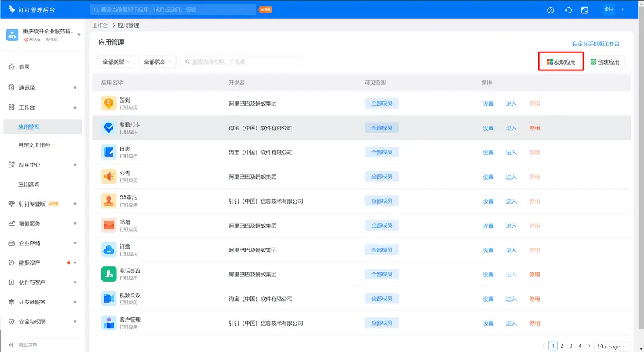This screenshot has height=352, width=644.
Task: Click the organization avatar icon
Action: 12,35
